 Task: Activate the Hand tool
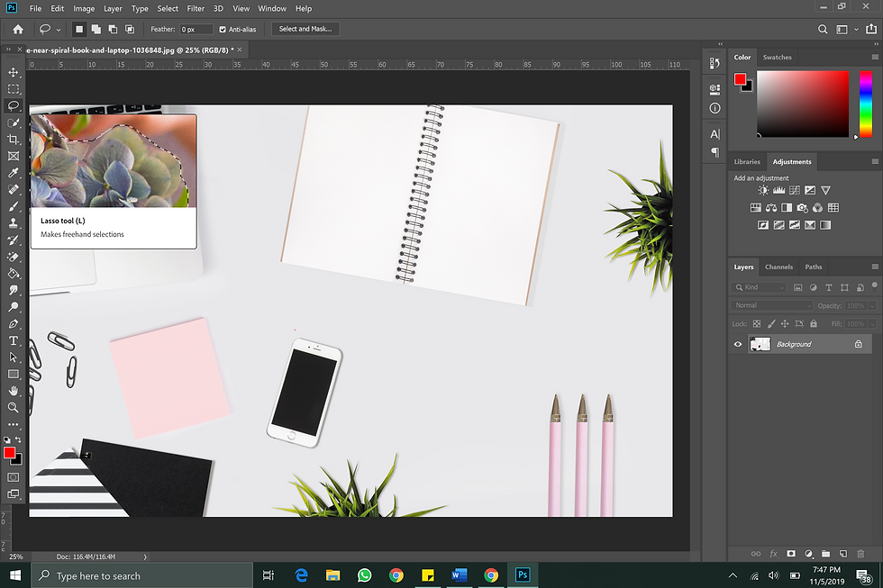tap(14, 391)
